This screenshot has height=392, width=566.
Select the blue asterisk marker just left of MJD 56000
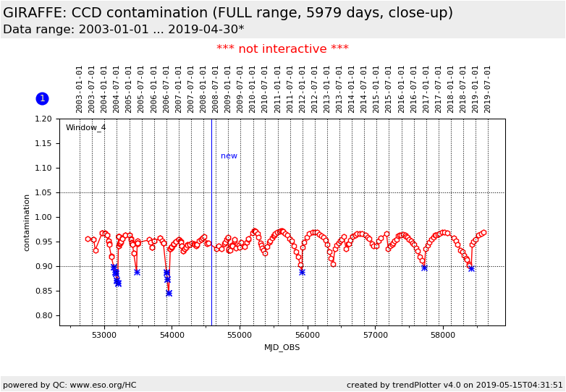pos(302,272)
